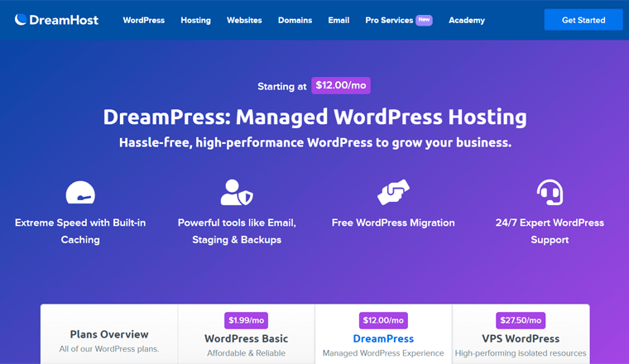Image resolution: width=629 pixels, height=364 pixels.
Task: Click the speedometer Extreme Speed icon
Action: [x=80, y=193]
